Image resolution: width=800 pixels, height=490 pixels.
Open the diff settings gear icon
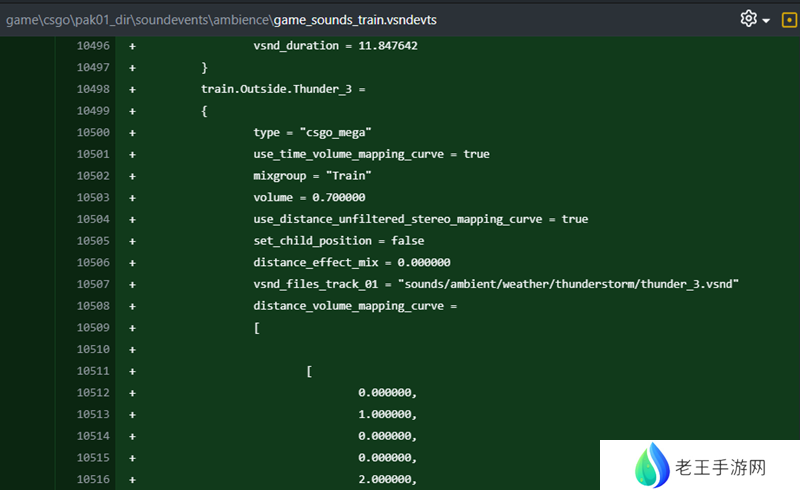coord(748,19)
